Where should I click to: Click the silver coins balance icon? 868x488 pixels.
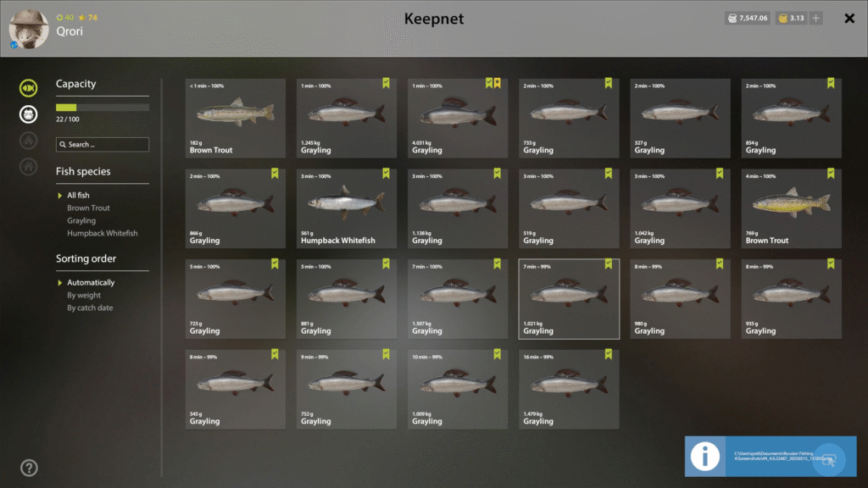click(x=732, y=19)
